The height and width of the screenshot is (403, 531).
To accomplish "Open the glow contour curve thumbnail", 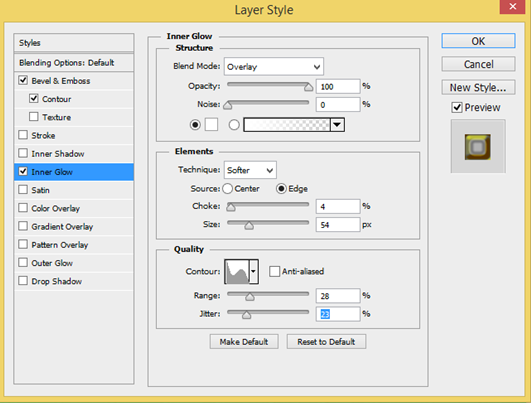I will pyautogui.click(x=237, y=271).
